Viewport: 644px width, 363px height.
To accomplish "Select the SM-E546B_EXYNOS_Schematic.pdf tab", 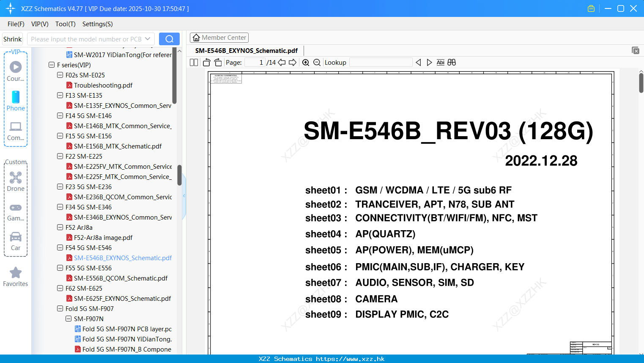I will 247,50.
